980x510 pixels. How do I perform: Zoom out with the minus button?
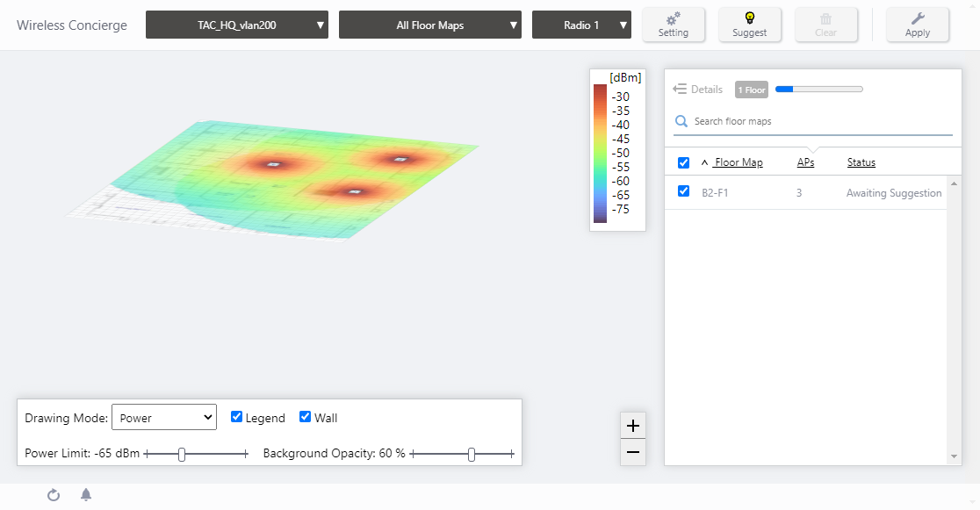click(632, 453)
